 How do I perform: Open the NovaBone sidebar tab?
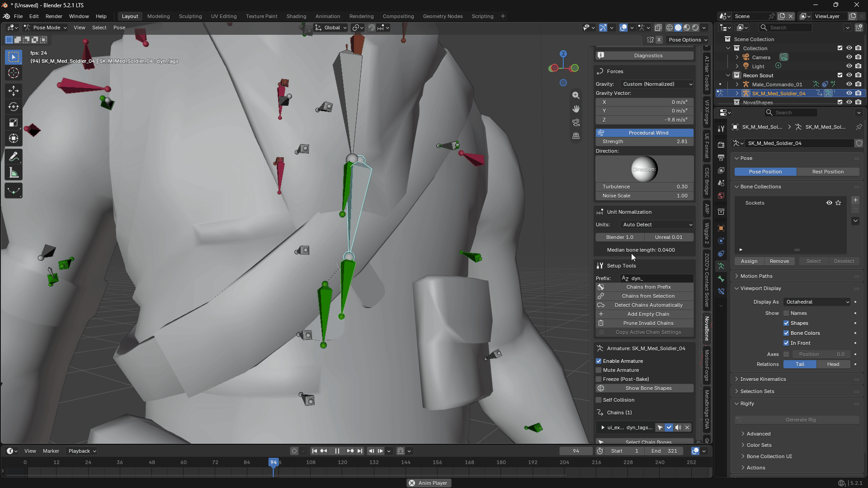click(x=707, y=328)
